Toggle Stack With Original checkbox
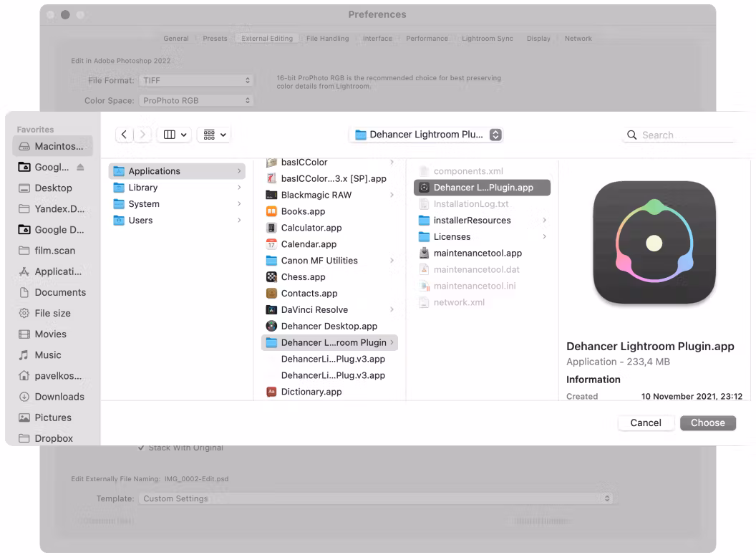This screenshot has height=560, width=756. pyautogui.click(x=141, y=448)
